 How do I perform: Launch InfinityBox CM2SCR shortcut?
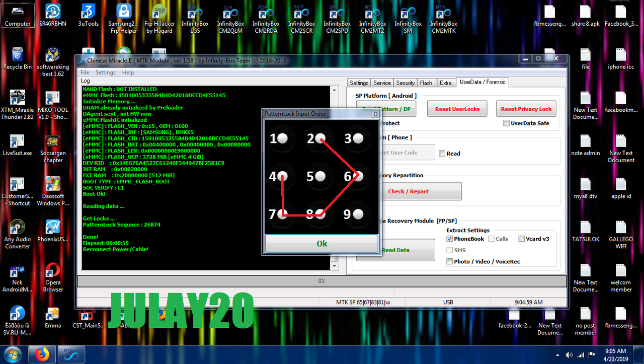[x=301, y=18]
